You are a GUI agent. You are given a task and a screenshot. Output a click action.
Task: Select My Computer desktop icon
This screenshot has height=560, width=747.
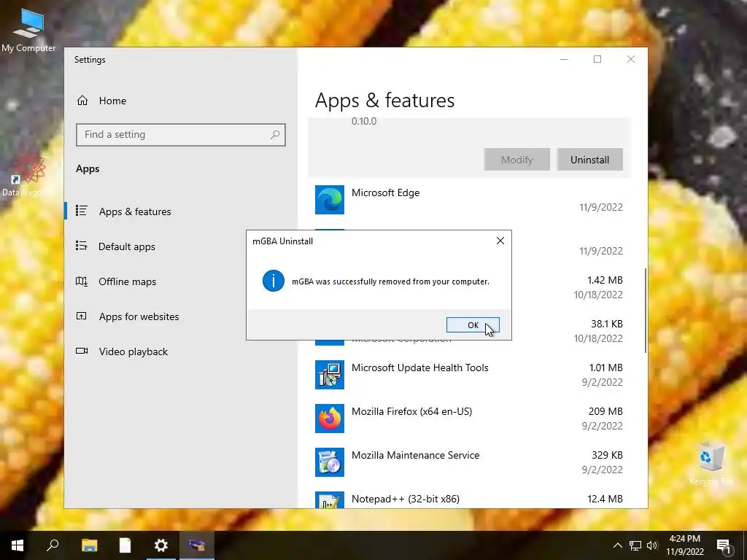[x=28, y=29]
